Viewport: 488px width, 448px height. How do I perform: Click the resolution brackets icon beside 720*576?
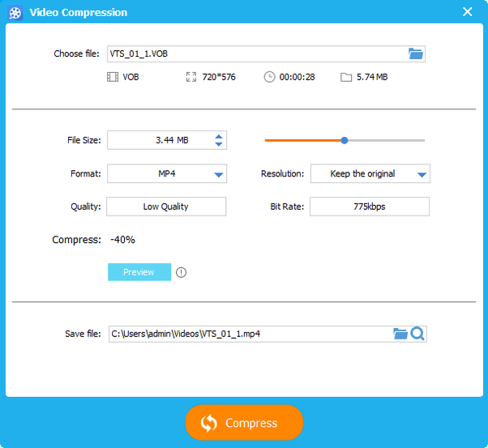click(191, 77)
